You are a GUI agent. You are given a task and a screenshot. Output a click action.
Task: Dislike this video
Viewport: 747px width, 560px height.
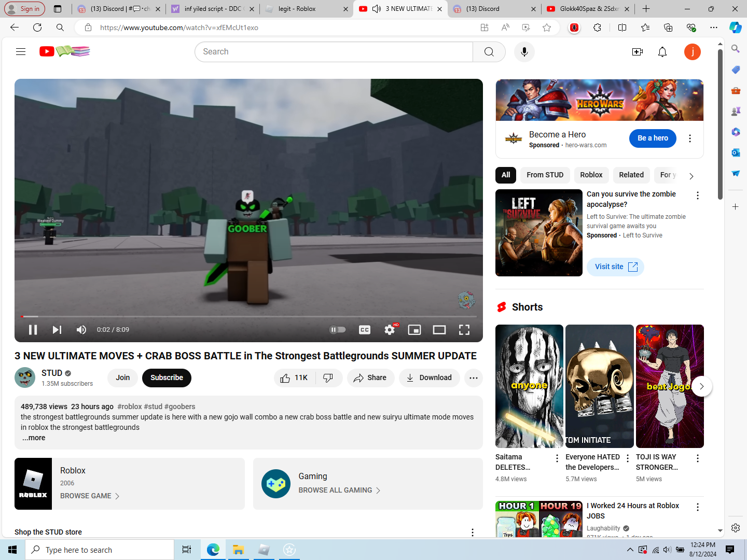tap(328, 378)
